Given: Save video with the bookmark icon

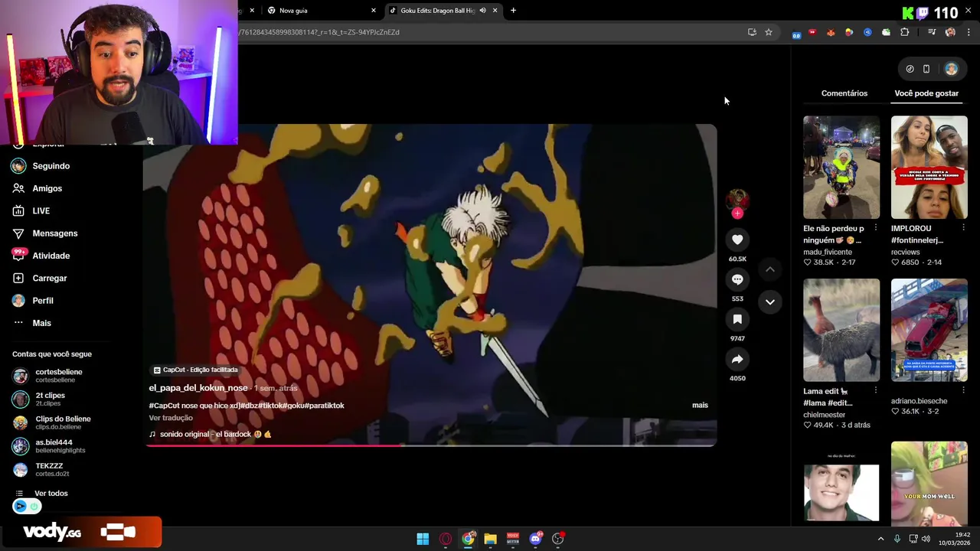Looking at the screenshot, I should [x=737, y=319].
